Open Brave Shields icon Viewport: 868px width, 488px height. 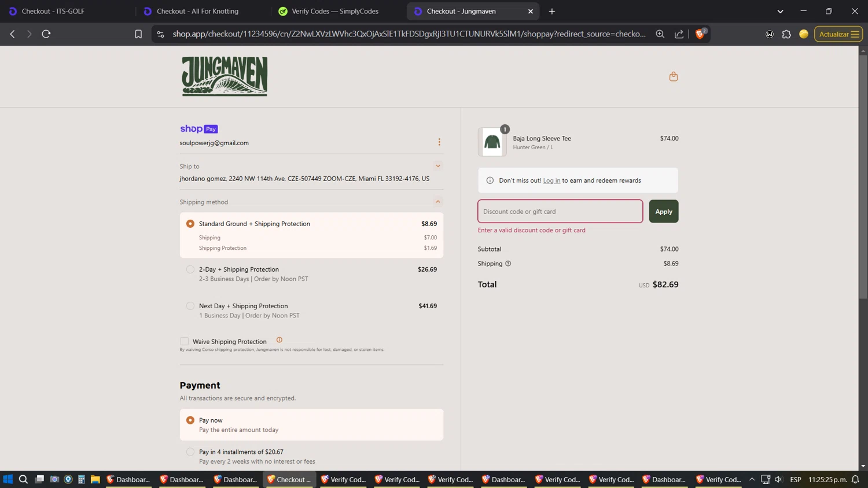click(700, 34)
